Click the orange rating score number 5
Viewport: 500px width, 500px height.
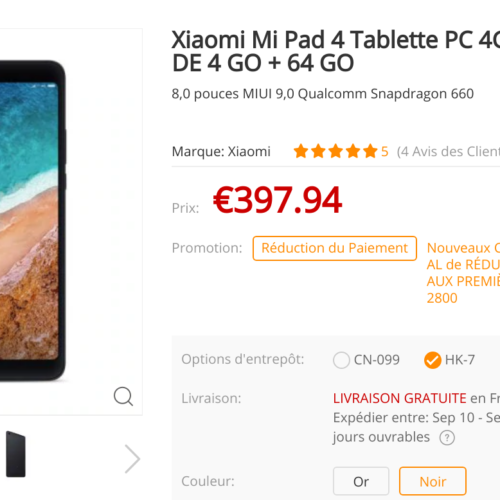385,152
